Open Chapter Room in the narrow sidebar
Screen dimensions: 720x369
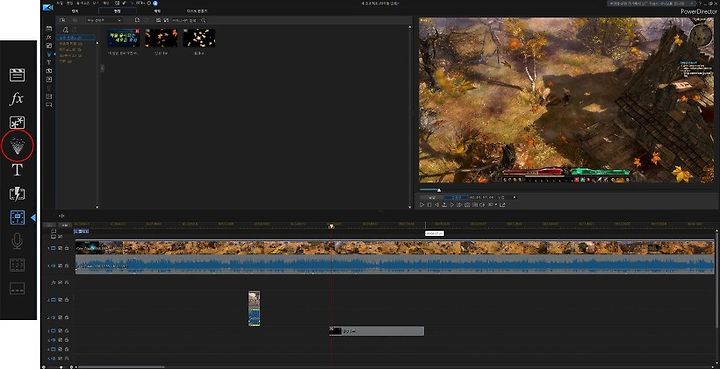(49, 96)
